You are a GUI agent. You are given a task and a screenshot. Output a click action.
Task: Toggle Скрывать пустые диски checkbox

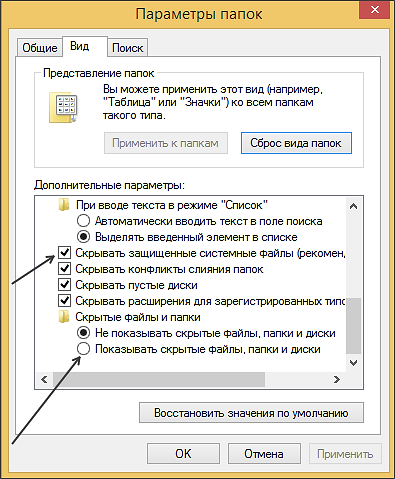(64, 285)
